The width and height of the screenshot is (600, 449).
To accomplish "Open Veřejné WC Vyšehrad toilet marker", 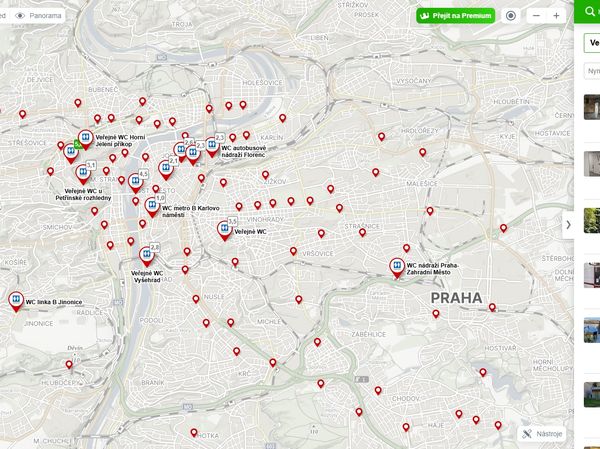I will 147,256.
